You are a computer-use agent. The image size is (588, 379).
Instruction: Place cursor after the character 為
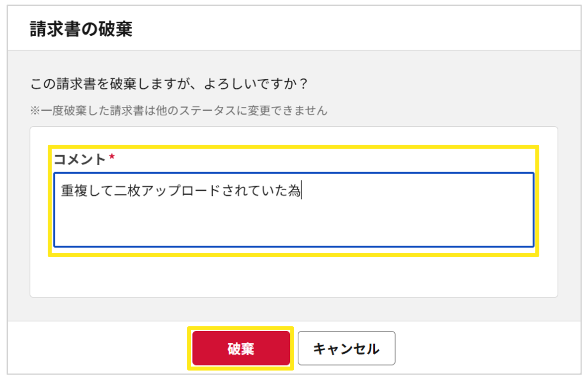coord(301,191)
